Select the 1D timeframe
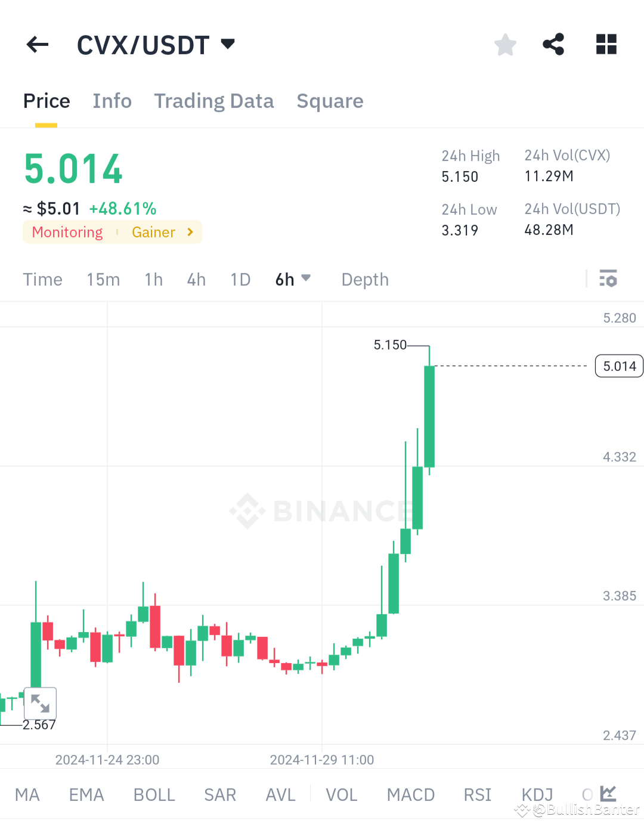Screen dimensions: 644x823 point(240,279)
